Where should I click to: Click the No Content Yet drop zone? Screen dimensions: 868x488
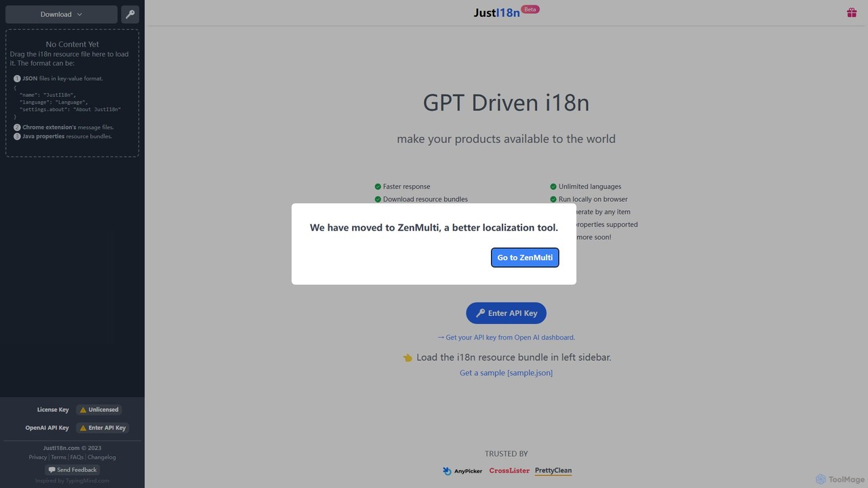click(x=73, y=93)
